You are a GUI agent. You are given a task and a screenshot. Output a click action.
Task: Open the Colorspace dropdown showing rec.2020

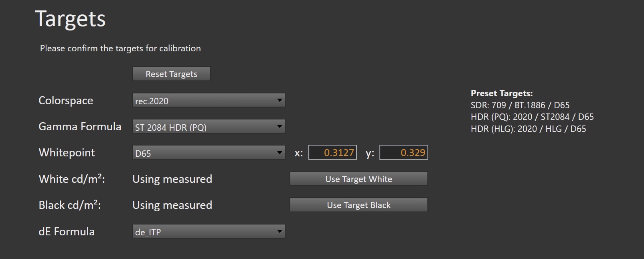coord(209,100)
